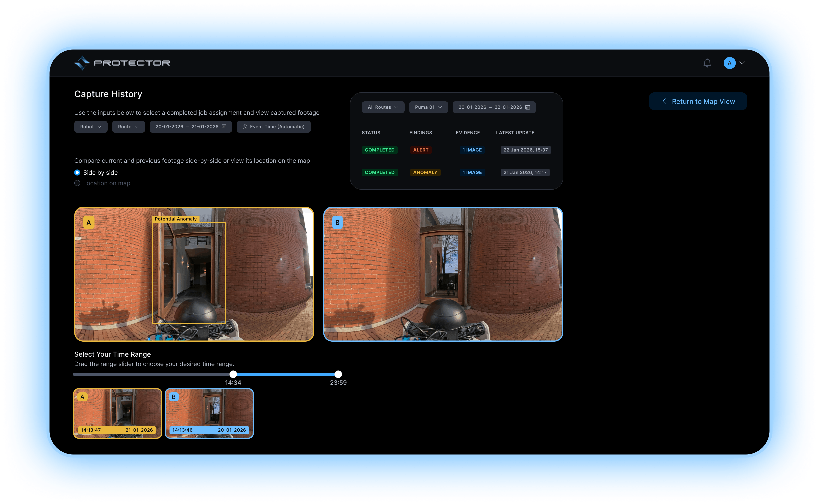
Task: Click the Potential Anomaly label
Action: point(176,219)
